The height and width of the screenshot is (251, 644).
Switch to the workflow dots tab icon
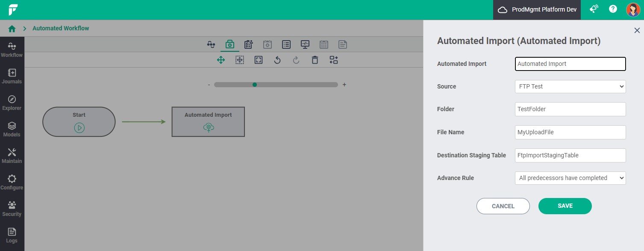(211, 44)
